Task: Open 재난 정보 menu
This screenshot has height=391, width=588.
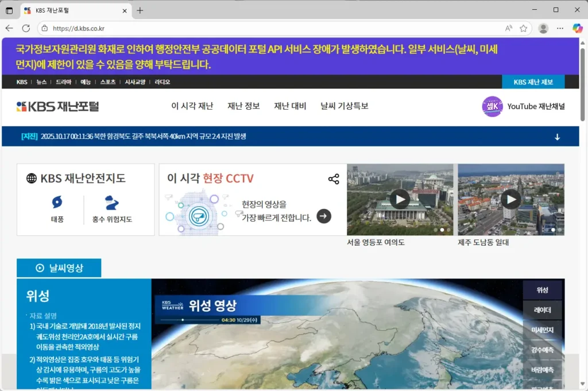Action: tap(243, 106)
